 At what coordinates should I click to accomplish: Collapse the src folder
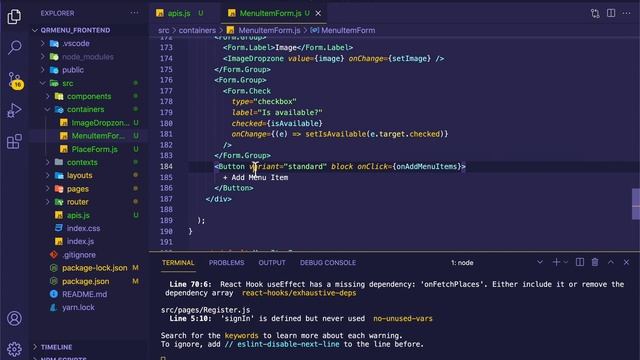[67, 83]
